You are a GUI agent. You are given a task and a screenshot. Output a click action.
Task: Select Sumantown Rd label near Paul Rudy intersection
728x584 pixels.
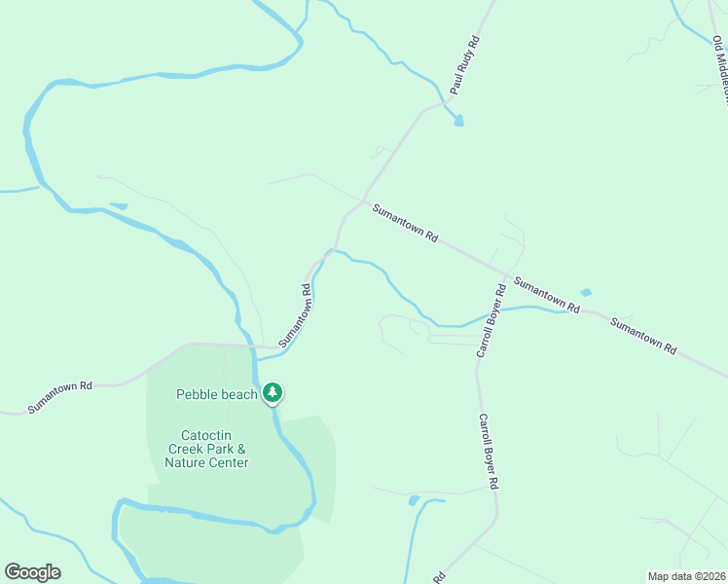405,223
